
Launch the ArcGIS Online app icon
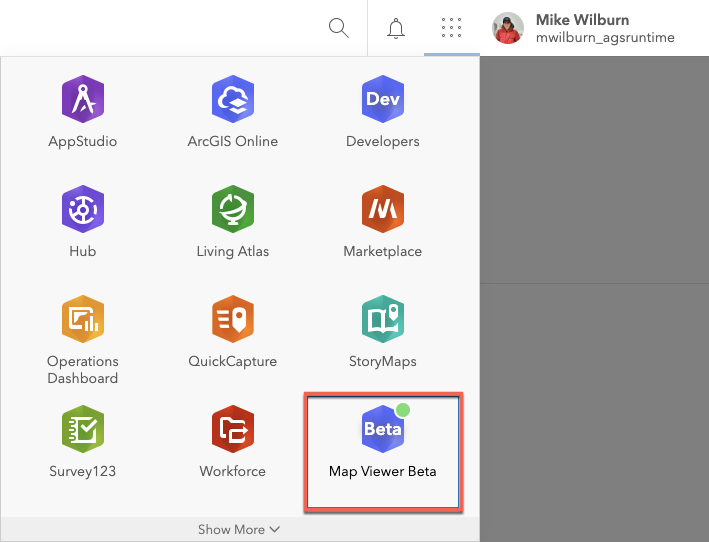(233, 99)
